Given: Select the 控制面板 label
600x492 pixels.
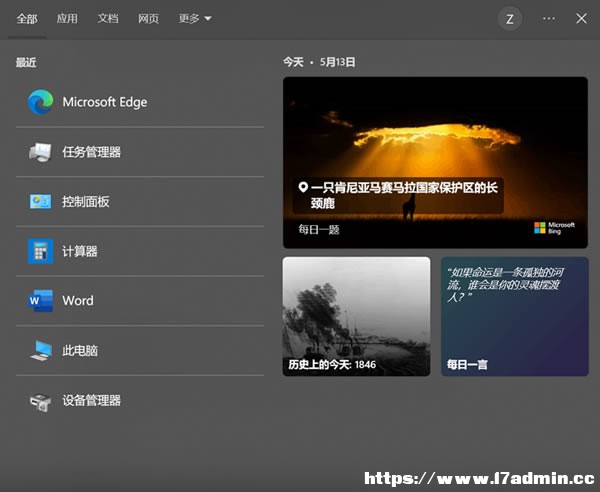Looking at the screenshot, I should pyautogui.click(x=86, y=202).
